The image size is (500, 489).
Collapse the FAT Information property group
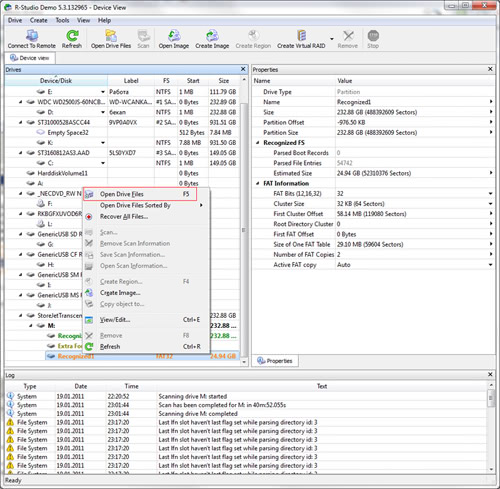click(x=258, y=183)
